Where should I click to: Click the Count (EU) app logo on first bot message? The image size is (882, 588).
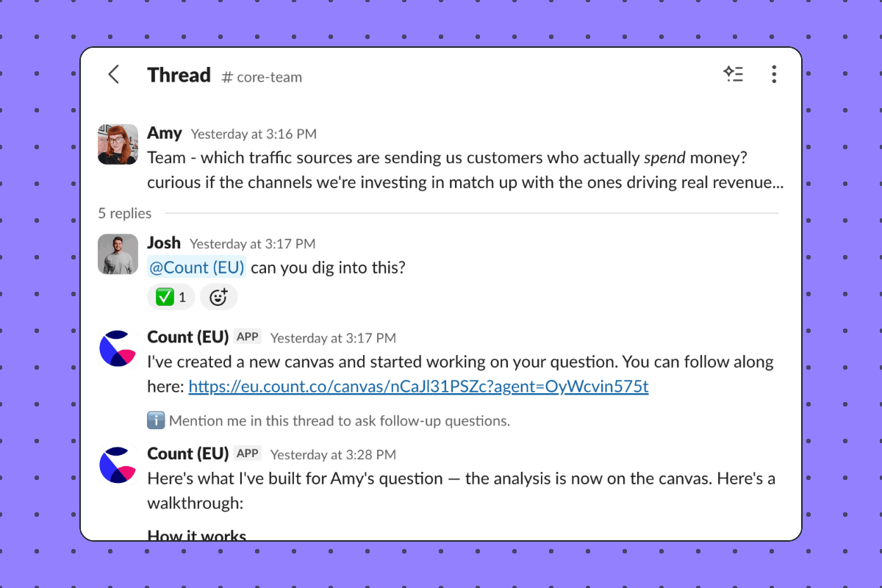[118, 347]
